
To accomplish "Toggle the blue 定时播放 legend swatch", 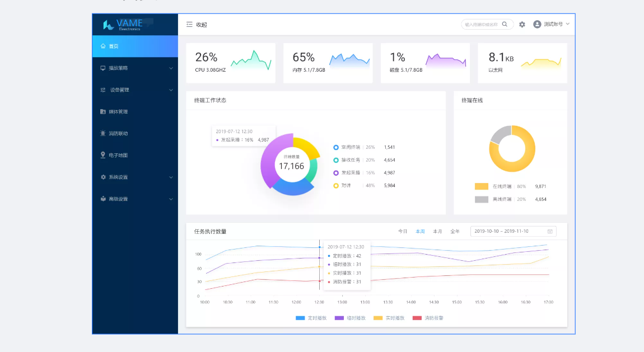I will (x=300, y=318).
